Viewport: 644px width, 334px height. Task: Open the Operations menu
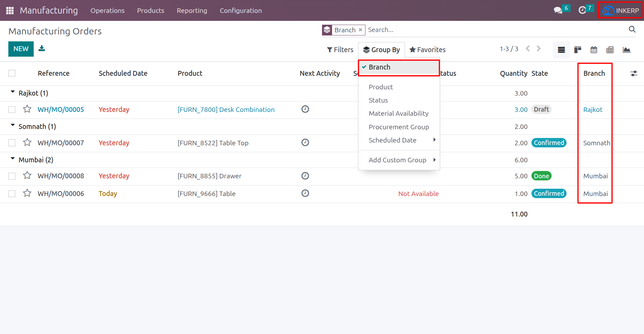(108, 10)
